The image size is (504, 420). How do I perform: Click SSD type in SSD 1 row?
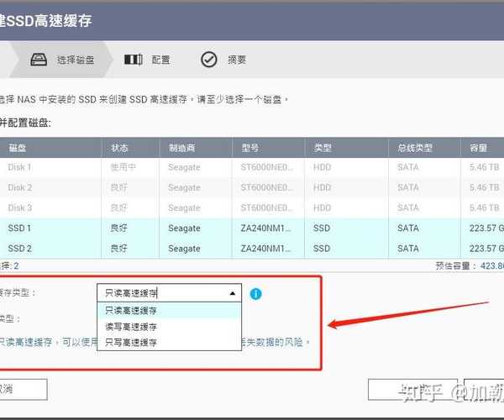(322, 228)
